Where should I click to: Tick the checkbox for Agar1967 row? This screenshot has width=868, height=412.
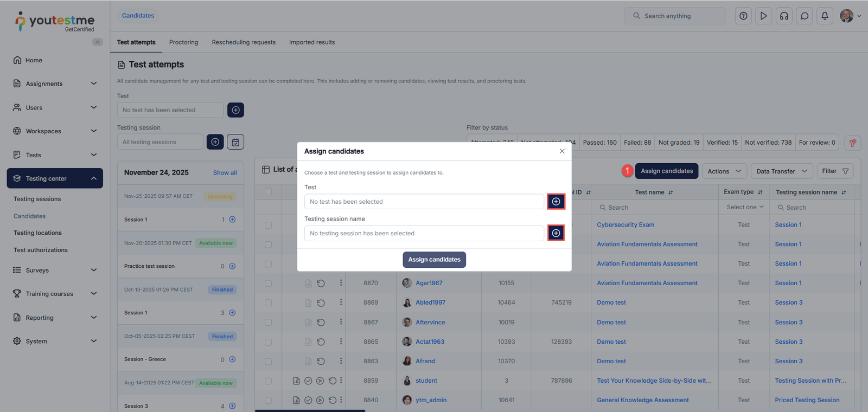[268, 284]
